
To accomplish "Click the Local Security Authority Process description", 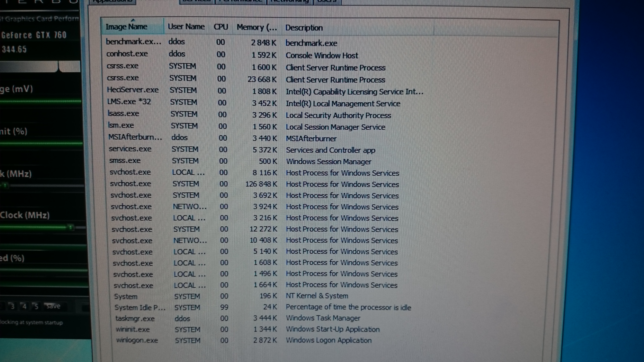I will coord(338,115).
